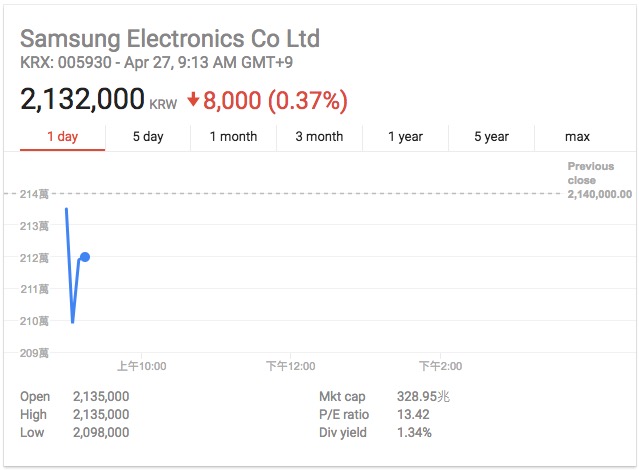The width and height of the screenshot is (639, 470).
Task: Switch chart to 1 year
Action: 405,137
